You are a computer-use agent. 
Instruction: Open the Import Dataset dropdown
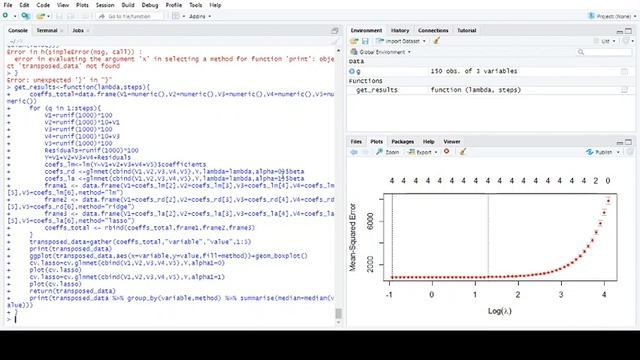pyautogui.click(x=401, y=41)
